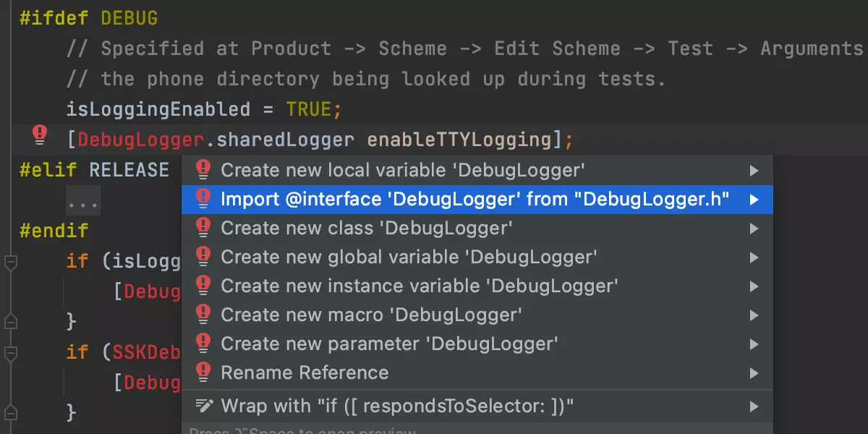Click the 'enableTTYLogging' method name in code
This screenshot has height=434, width=868.
pos(459,140)
